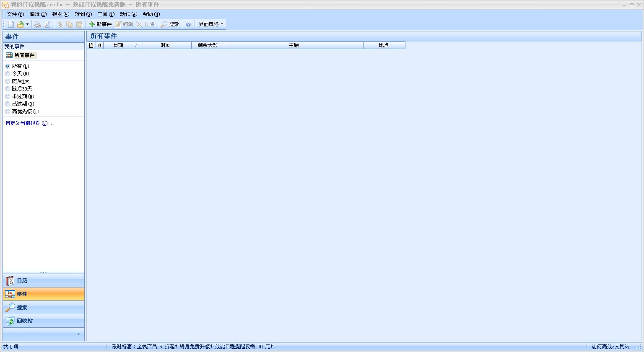Switch to the 事件 navigation pane button
Image resolution: width=644 pixels, height=352 pixels.
coord(44,294)
